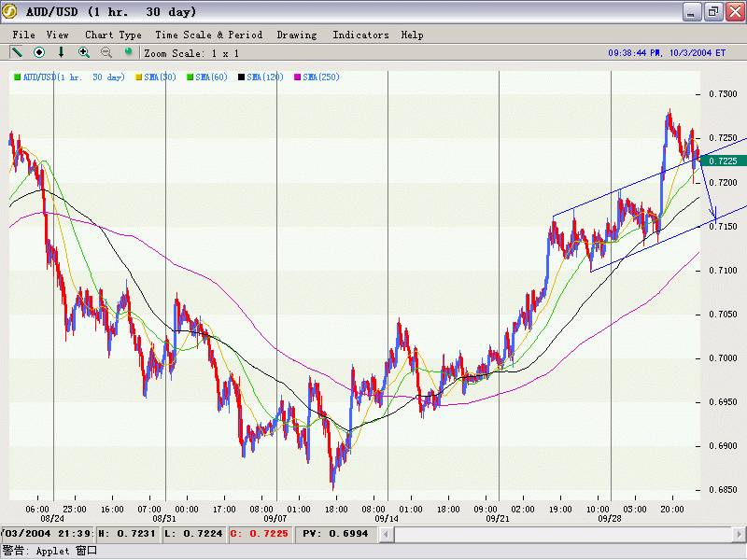Screen dimensions: 747x560
Task: Open the Drawing menu
Action: pyautogui.click(x=297, y=35)
